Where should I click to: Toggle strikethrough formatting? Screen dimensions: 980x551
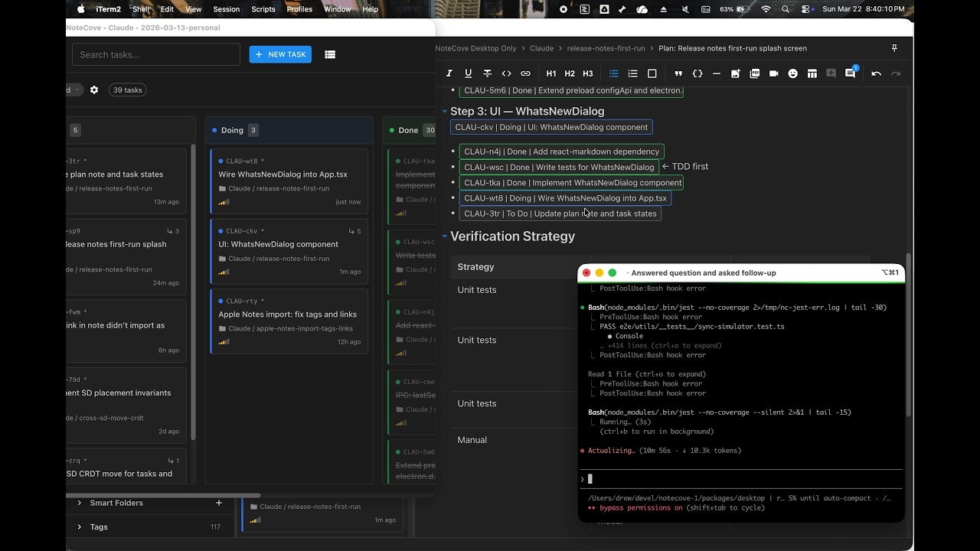coord(487,73)
